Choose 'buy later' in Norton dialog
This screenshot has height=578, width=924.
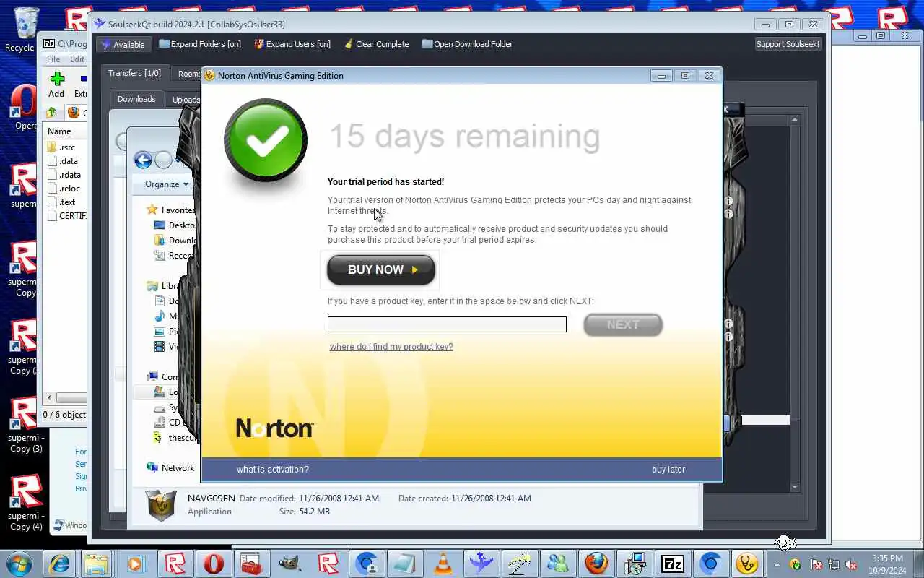coord(668,470)
